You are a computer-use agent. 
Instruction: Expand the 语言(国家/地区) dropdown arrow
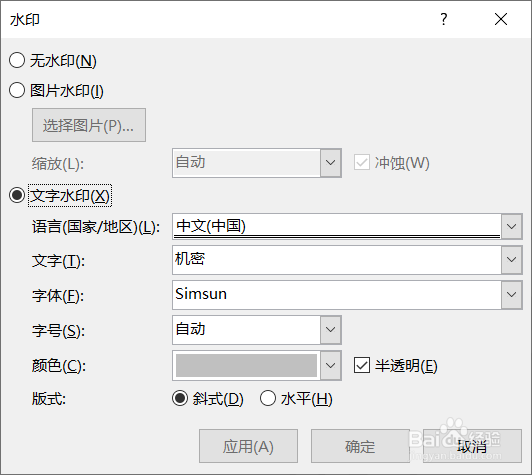click(511, 226)
